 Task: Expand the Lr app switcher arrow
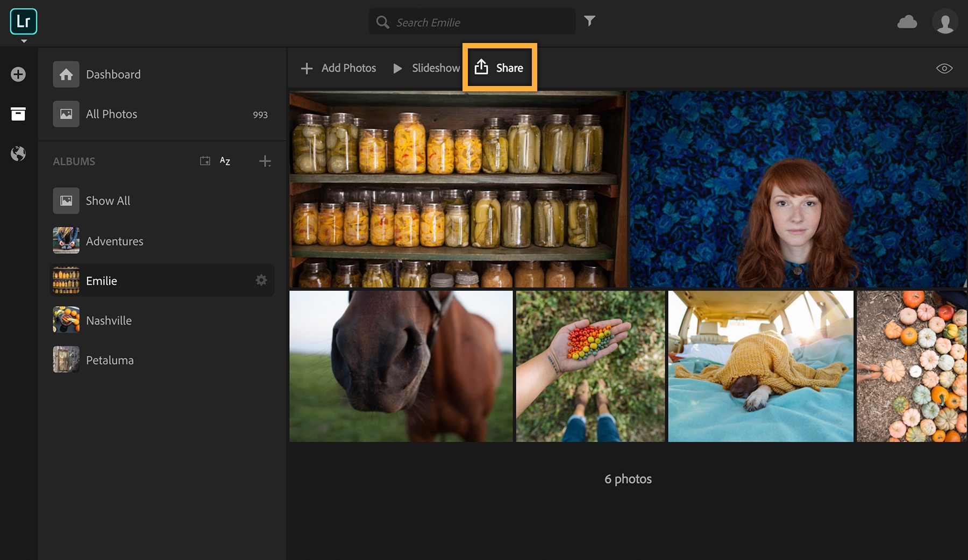pos(23,40)
